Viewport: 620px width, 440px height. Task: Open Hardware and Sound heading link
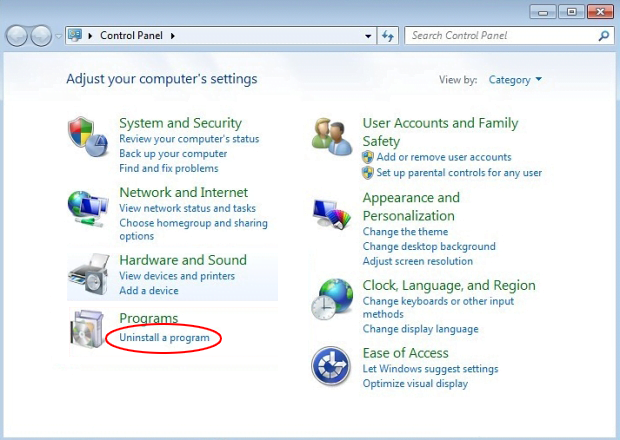[183, 260]
